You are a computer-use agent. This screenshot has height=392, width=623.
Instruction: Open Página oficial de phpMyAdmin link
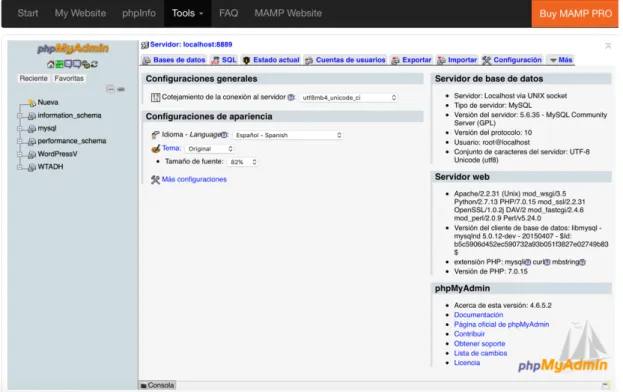[501, 324]
